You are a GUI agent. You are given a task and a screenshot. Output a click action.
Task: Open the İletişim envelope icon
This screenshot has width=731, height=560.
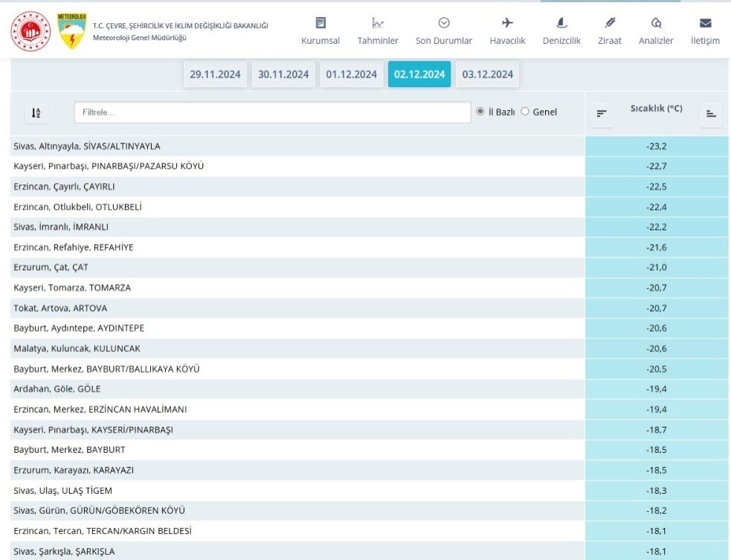coord(705,22)
